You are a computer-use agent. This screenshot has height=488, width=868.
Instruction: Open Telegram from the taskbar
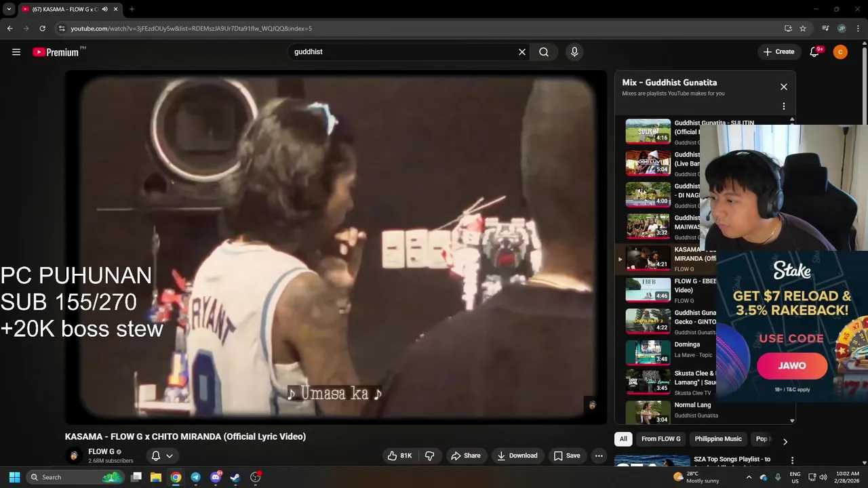click(195, 477)
